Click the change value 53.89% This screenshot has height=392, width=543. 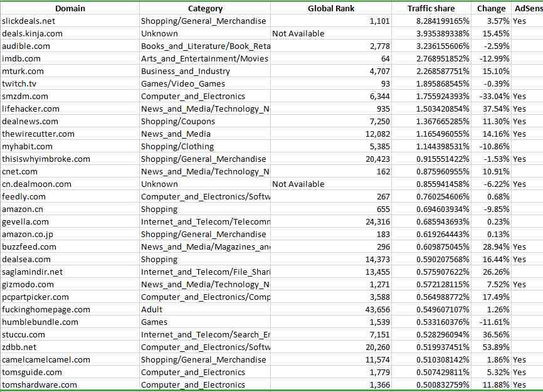pos(491,347)
